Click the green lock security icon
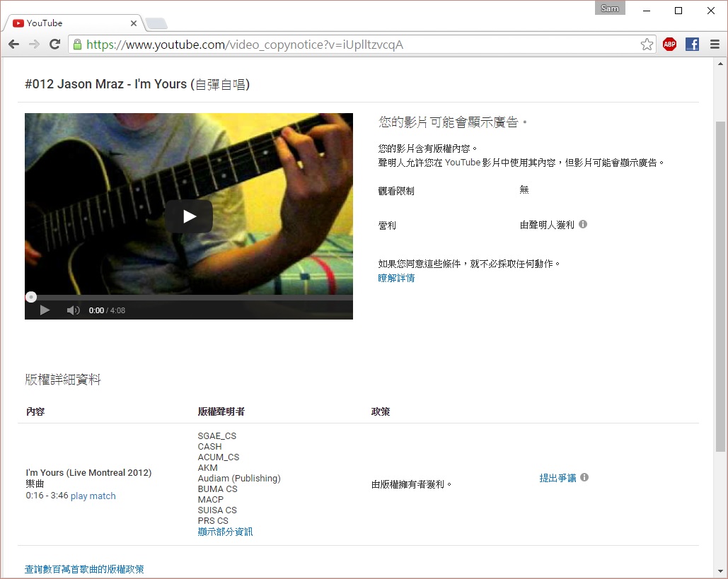Screen dimensions: 728x579 78,45
